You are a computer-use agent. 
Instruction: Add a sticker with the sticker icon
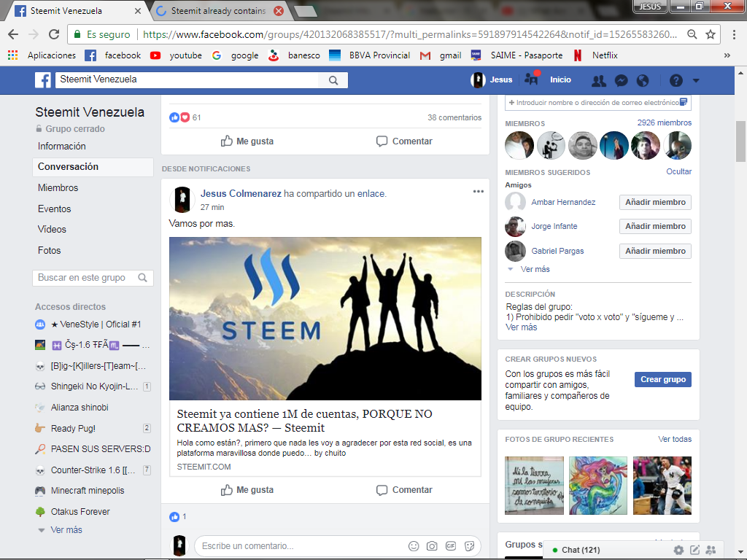coord(469,546)
